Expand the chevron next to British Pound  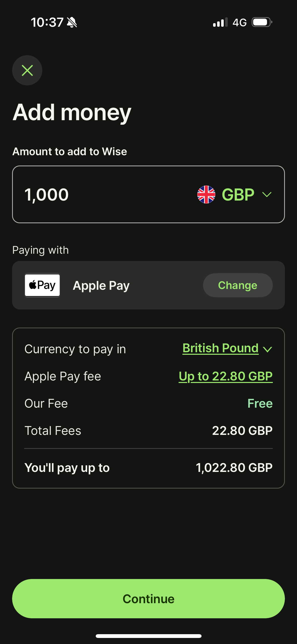[267, 349]
